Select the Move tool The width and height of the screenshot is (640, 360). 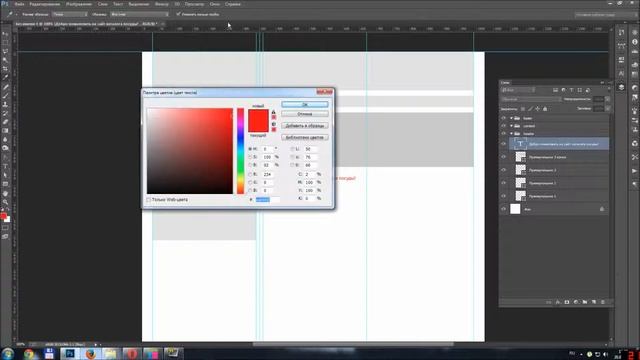click(5, 34)
